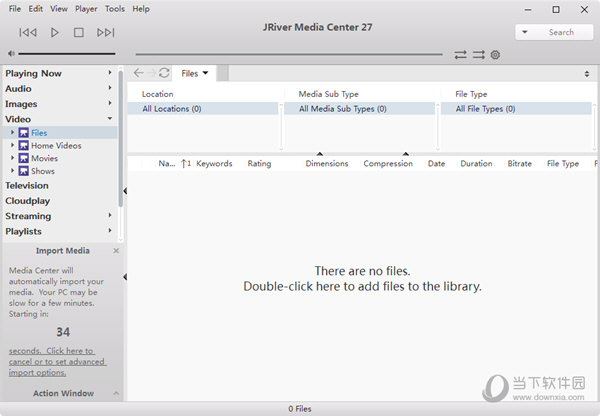Image resolution: width=600 pixels, height=416 pixels.
Task: Collapse the Video section
Action: [x=110, y=118]
